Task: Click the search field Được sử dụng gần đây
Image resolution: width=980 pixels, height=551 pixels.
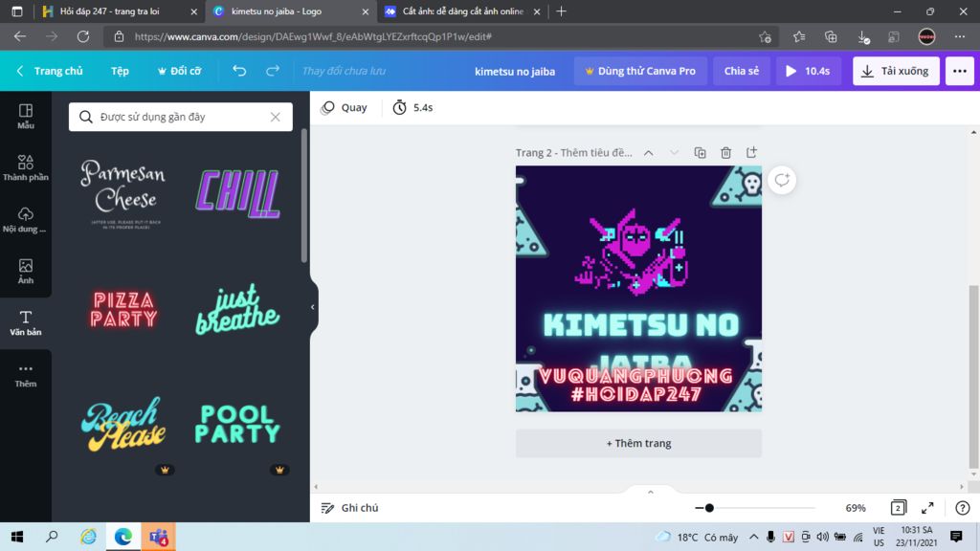Action: (181, 117)
